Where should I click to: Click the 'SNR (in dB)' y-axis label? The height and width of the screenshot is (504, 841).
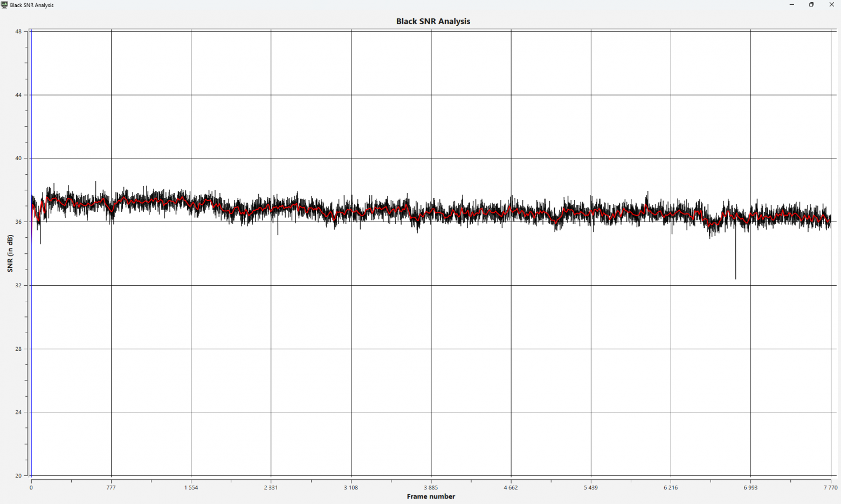point(10,253)
